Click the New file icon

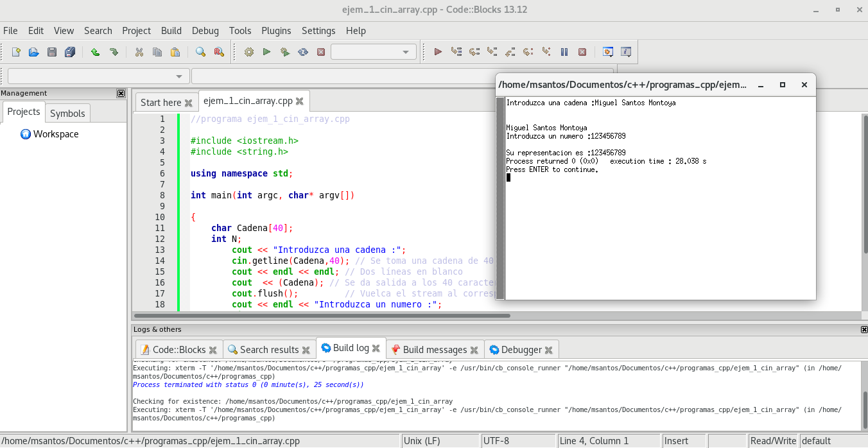[16, 52]
